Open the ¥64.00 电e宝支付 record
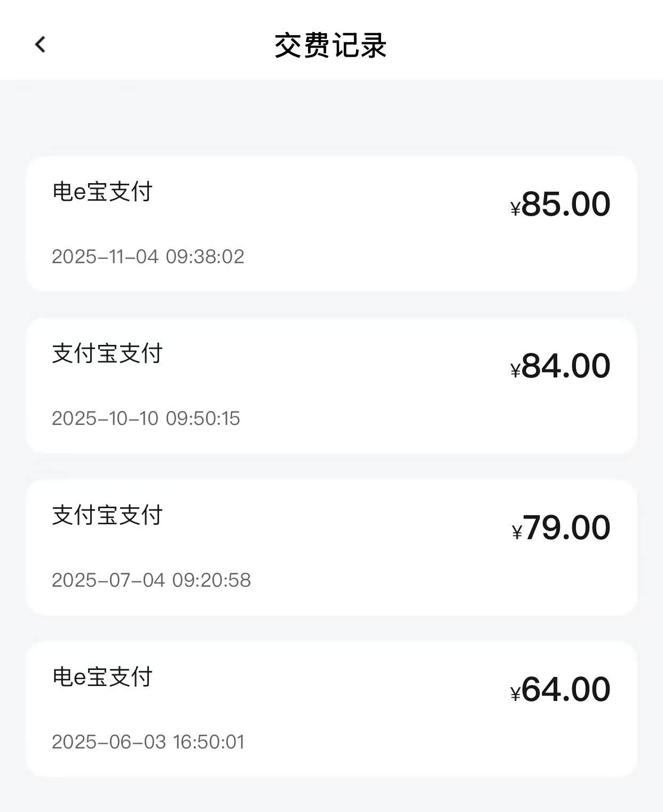The height and width of the screenshot is (812, 663). 331,709
